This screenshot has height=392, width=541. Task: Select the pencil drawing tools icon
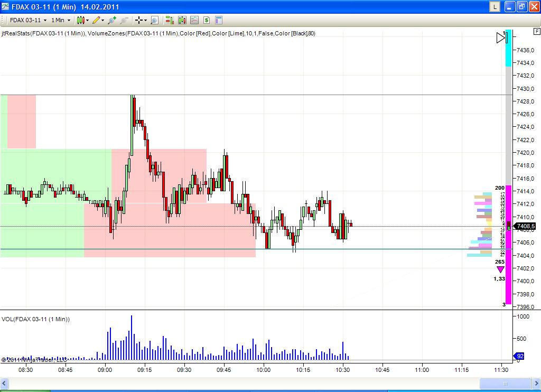click(x=96, y=21)
